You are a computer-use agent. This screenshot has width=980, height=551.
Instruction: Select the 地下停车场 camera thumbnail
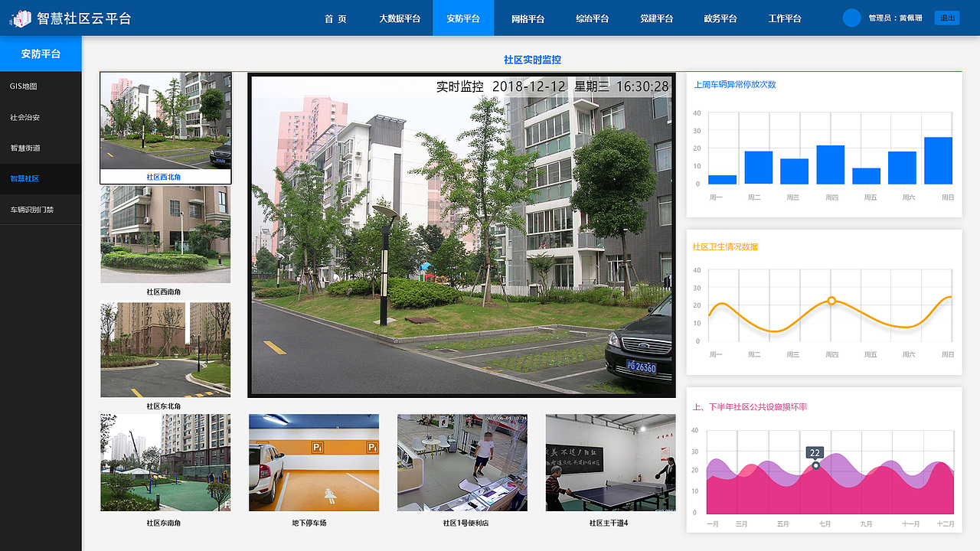(x=314, y=463)
